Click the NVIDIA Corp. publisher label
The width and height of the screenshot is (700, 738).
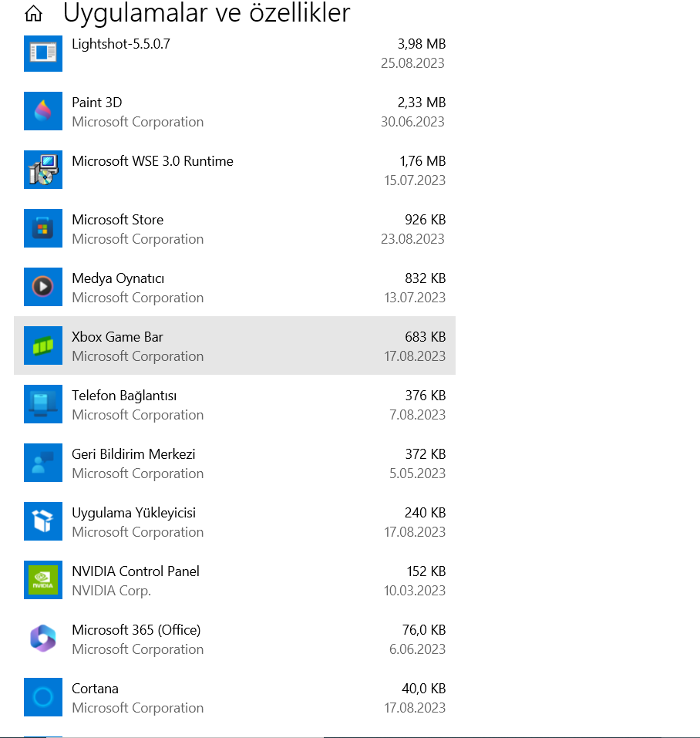pos(112,591)
